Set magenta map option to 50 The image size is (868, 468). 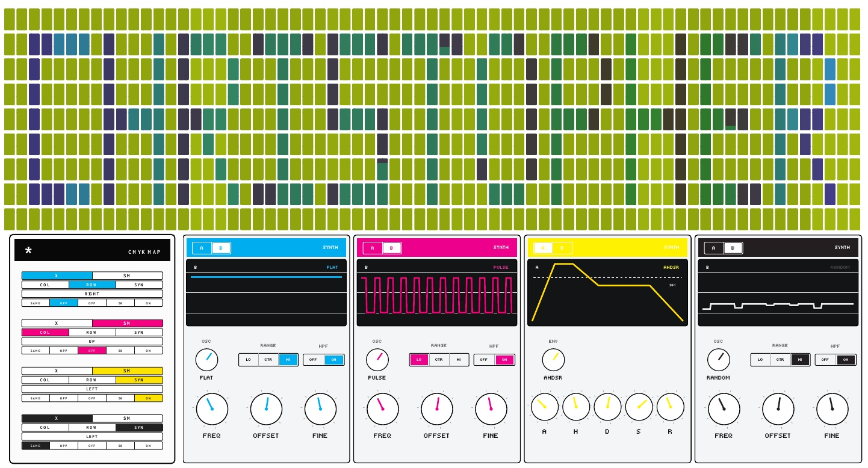pyautogui.click(x=120, y=350)
